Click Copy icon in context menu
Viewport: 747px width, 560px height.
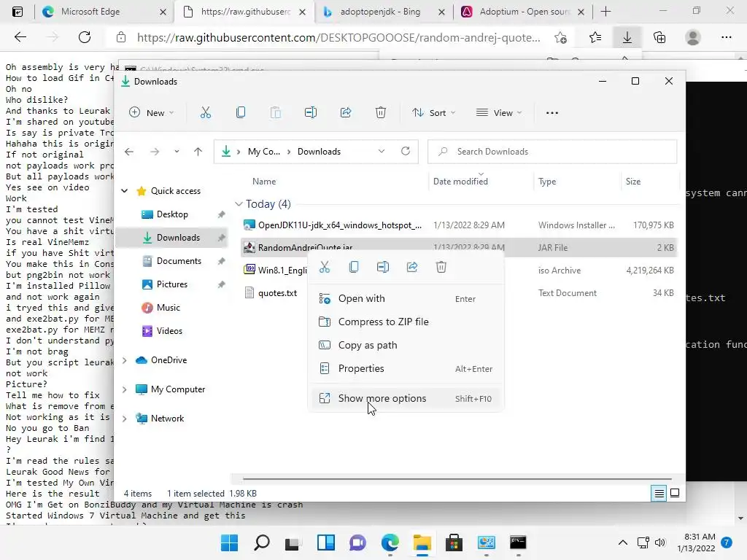[354, 267]
